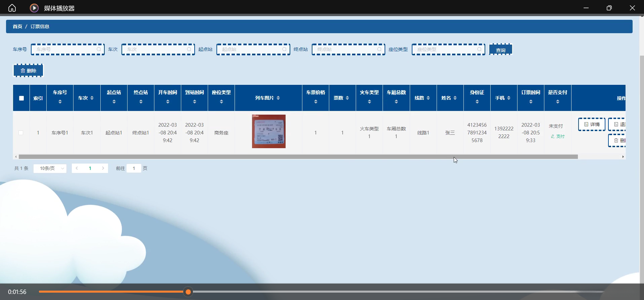Click the previous page arrow in pagination
644x300 pixels.
click(x=77, y=168)
